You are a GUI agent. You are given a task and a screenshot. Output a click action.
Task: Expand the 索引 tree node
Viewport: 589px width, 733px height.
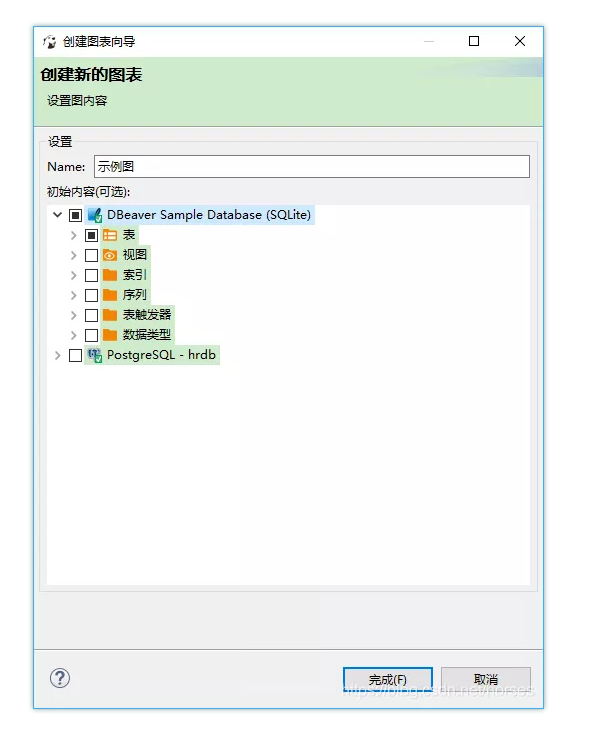click(x=73, y=275)
